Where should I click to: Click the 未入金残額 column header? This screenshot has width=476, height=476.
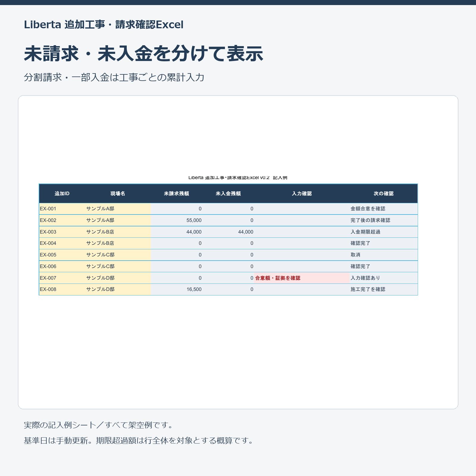[228, 194]
